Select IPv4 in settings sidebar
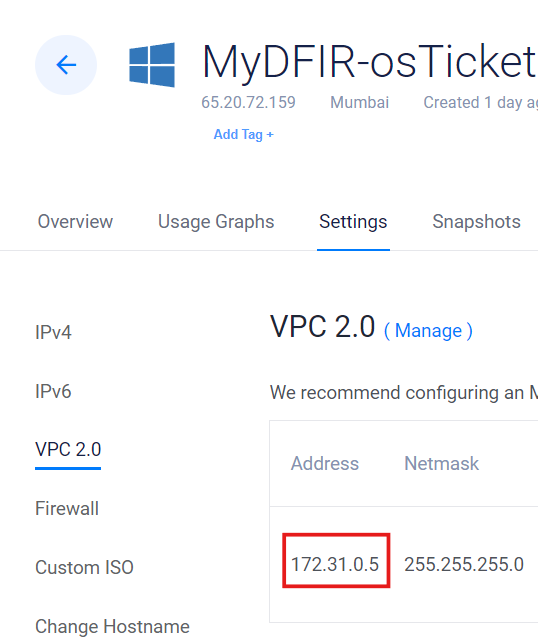The image size is (538, 640). coord(53,332)
